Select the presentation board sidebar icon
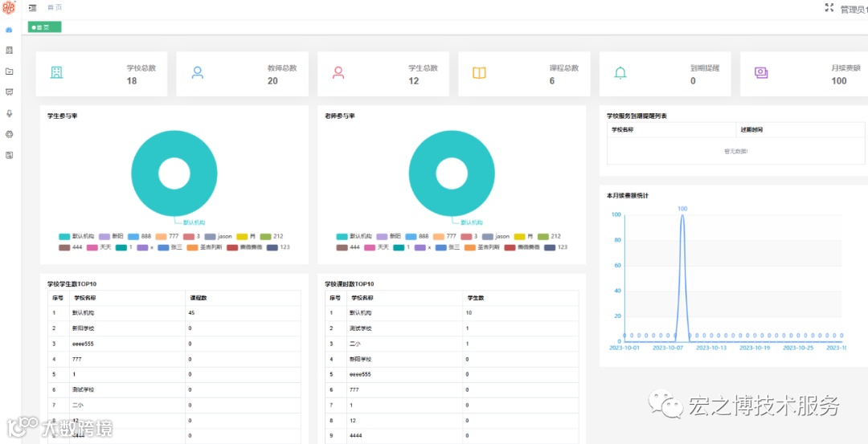Screen dimensions: 868x444 point(9,92)
